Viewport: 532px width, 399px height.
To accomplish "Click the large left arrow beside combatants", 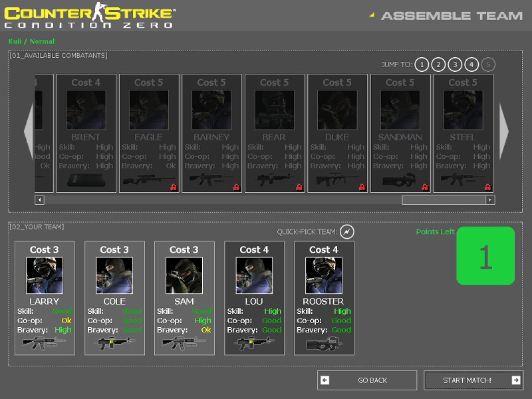I will click(x=29, y=131).
